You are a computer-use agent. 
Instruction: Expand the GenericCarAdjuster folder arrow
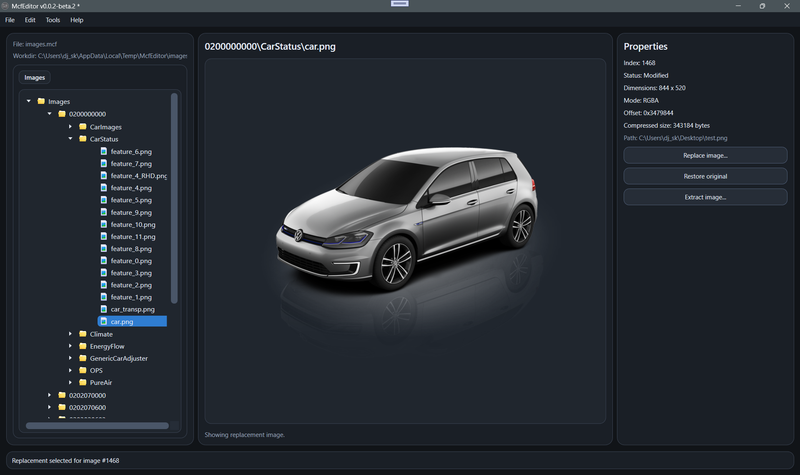70,358
